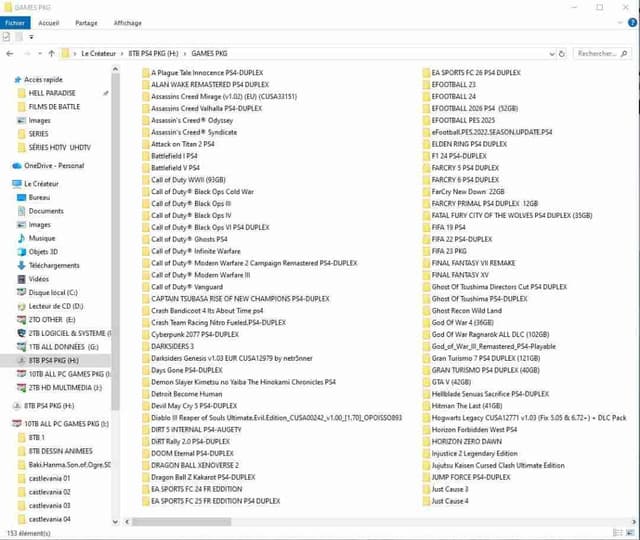Open castlevania 01 folder in sidebar
Viewport: 640px width, 540px height.
49,478
